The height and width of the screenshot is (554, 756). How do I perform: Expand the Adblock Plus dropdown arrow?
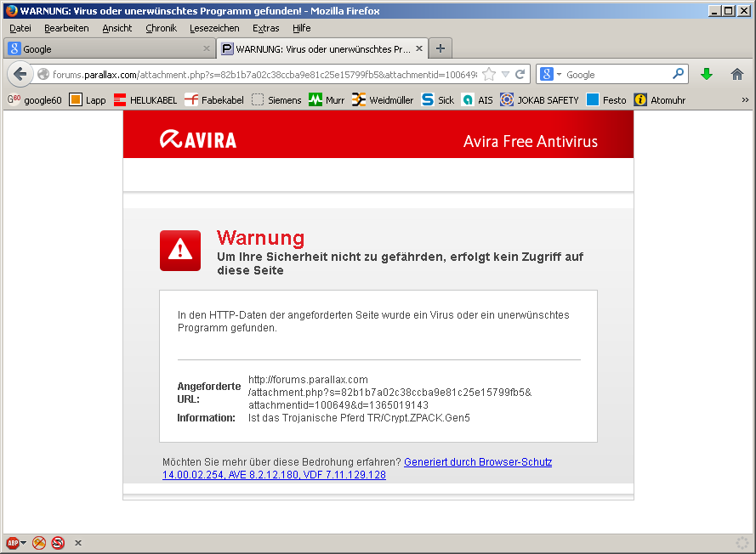[24, 543]
